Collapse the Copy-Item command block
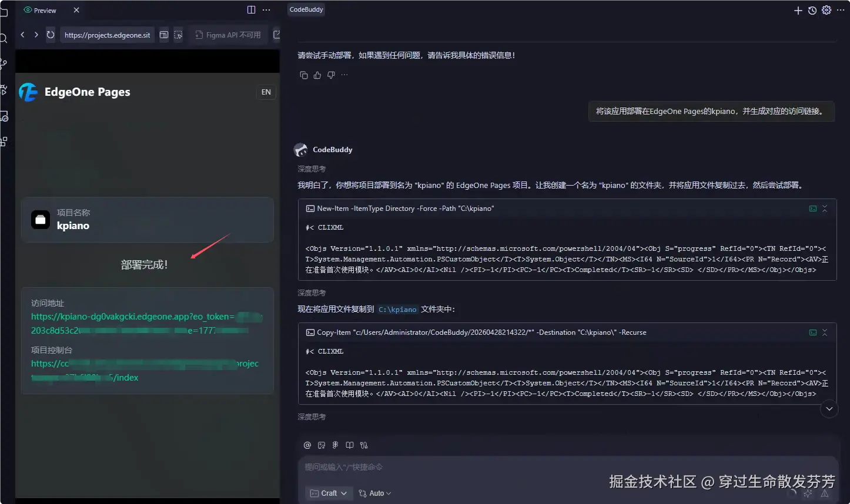 825,332
